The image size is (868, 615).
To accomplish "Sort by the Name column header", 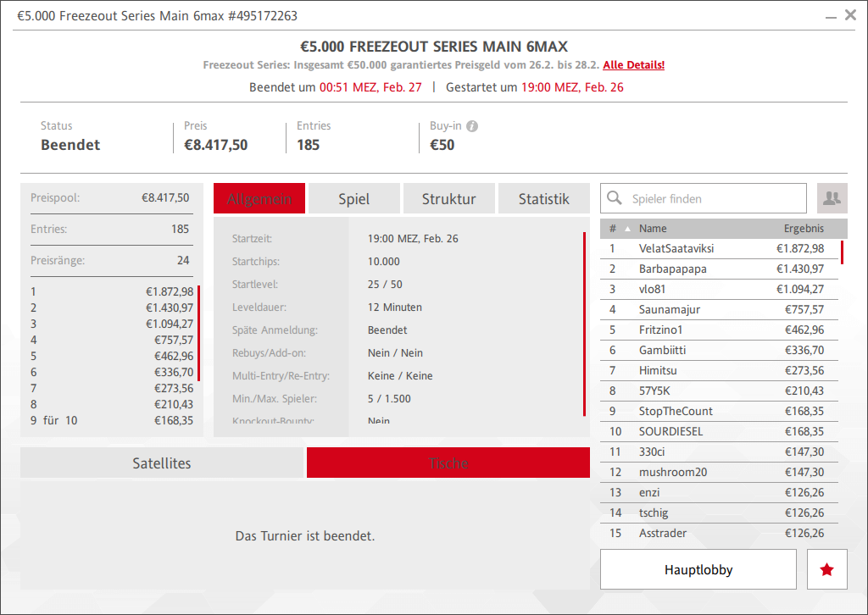I will (x=653, y=229).
